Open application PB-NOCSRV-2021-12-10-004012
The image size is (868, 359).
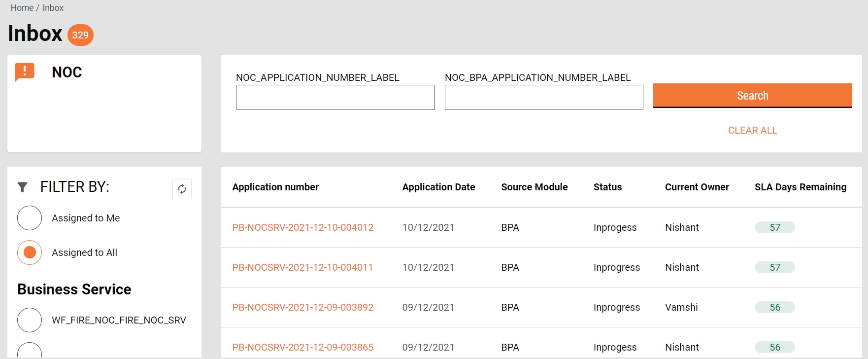pos(302,227)
